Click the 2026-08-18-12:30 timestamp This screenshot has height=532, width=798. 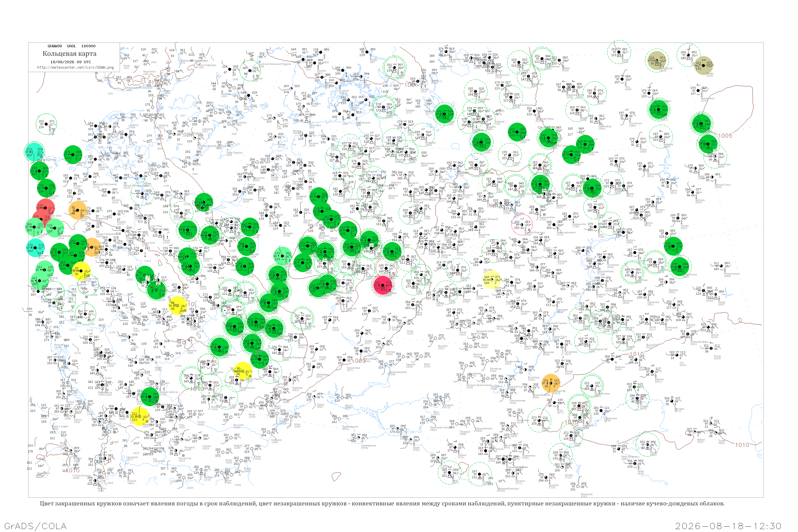coord(728,526)
